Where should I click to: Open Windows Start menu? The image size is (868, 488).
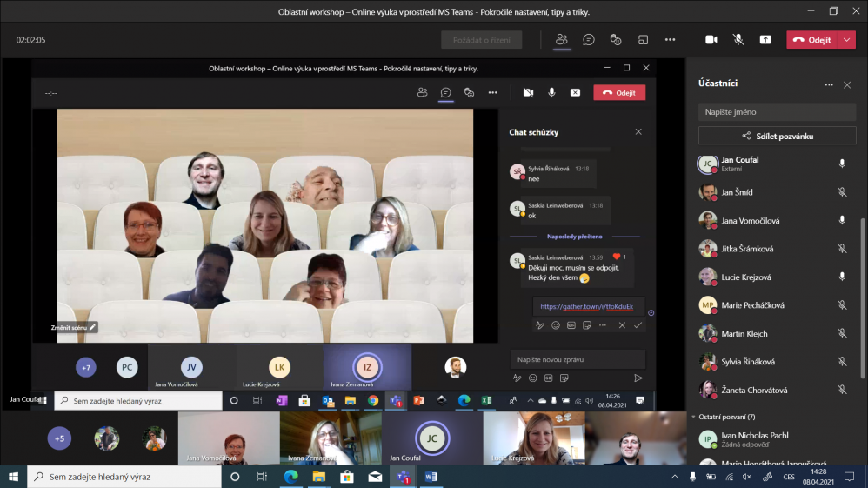pos(13,477)
